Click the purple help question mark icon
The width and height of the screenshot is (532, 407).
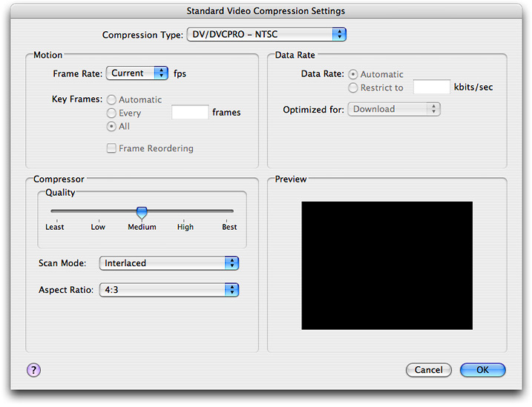coord(34,371)
